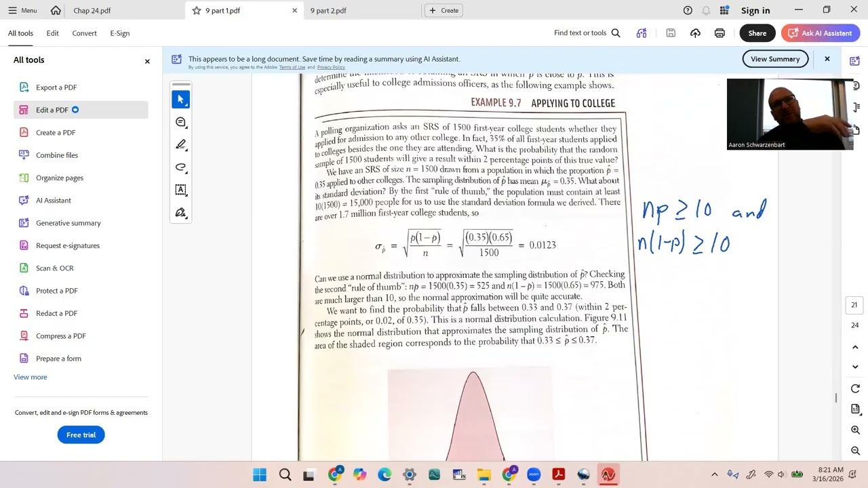
Task: Open Organize pages tool
Action: click(x=60, y=178)
